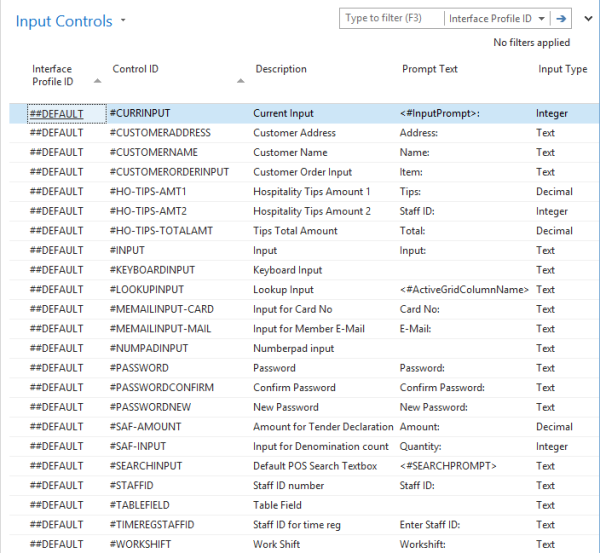
Task: Click the Input Type column header
Action: [562, 69]
